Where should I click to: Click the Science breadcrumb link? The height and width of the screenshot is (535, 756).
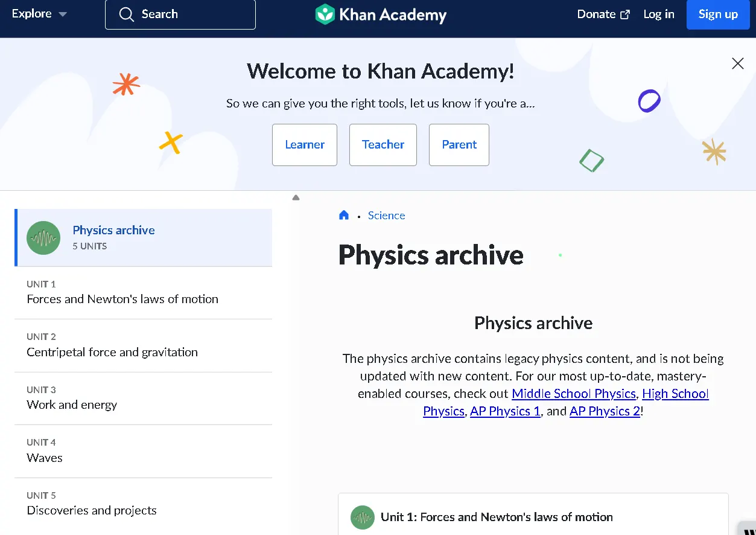tap(387, 216)
